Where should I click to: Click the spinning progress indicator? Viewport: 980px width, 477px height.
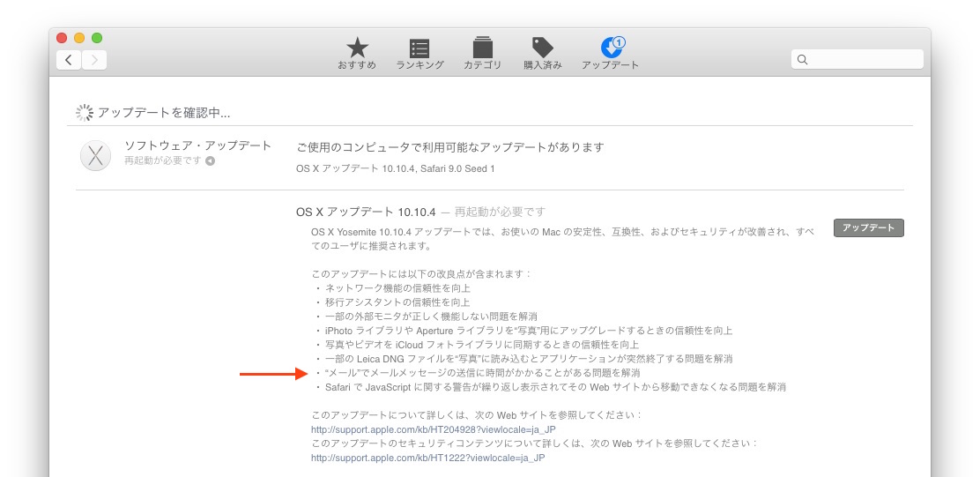tap(85, 113)
